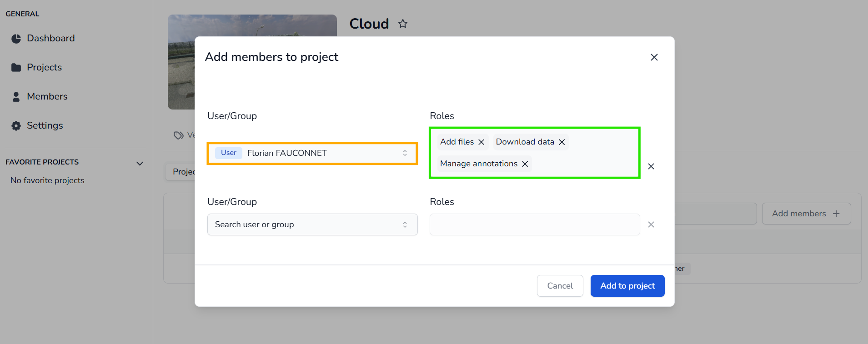Click the Settings gear icon
This screenshot has height=344, width=868.
tap(16, 126)
